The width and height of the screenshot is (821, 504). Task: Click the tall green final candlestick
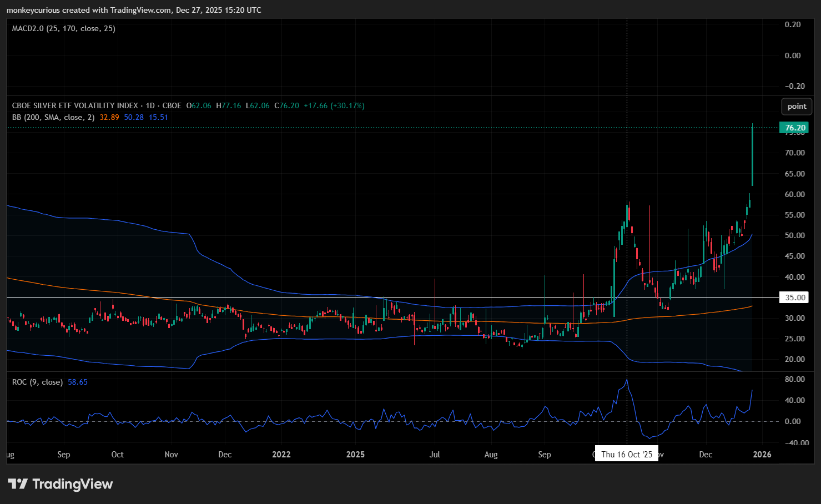[752, 157]
